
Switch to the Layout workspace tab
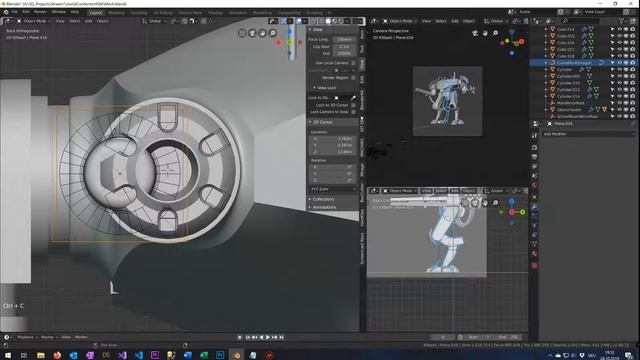click(x=96, y=13)
